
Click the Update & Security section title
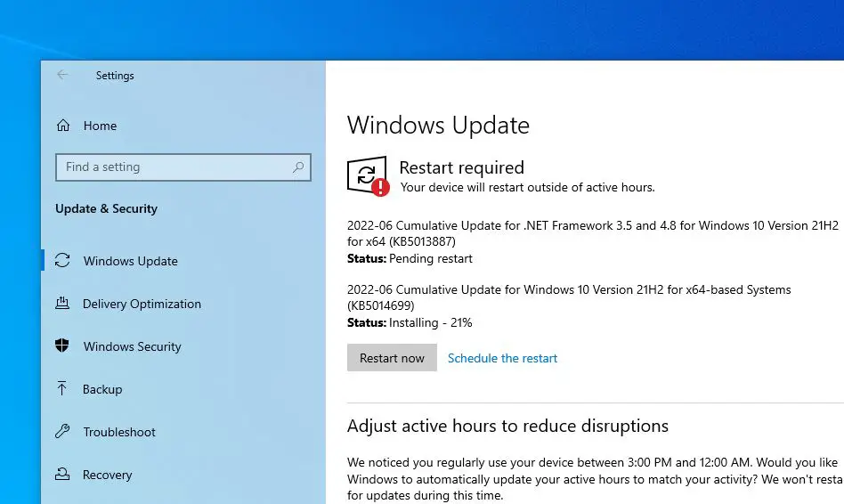tap(106, 208)
